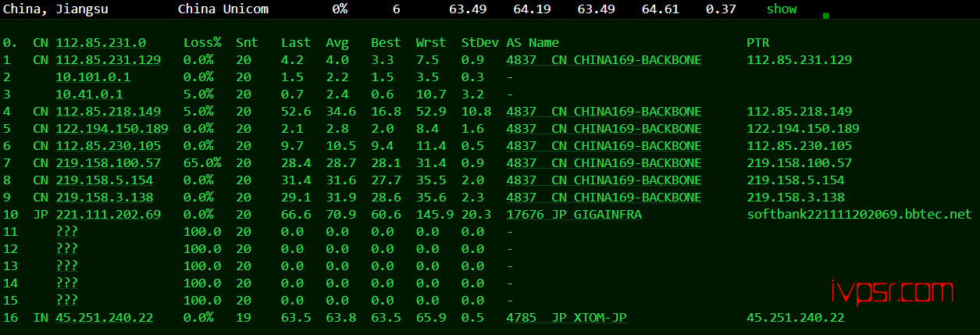Open IP link 112.85.218.149 in hop 4
The height and width of the screenshot is (335, 980).
tap(109, 112)
